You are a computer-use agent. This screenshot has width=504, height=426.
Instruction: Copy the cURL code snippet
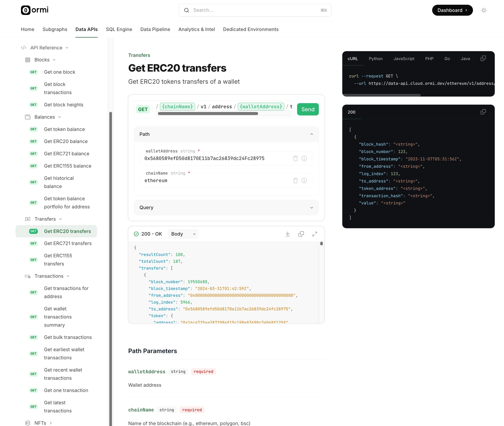(x=483, y=58)
